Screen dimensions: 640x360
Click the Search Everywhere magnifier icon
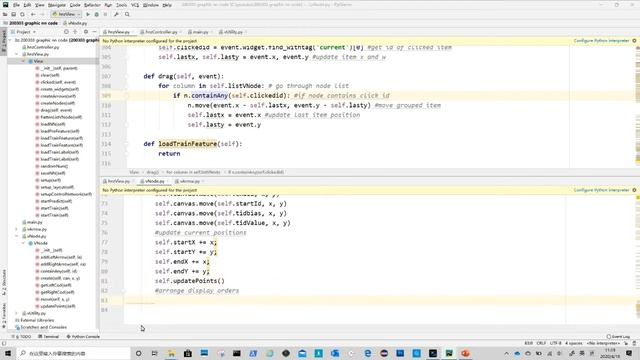(127, 14)
